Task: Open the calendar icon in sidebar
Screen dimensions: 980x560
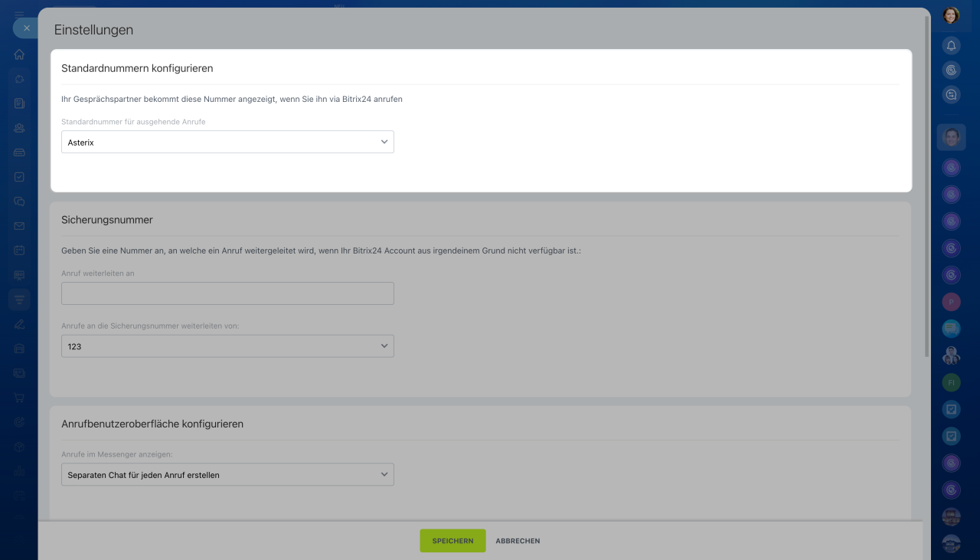Action: point(19,251)
